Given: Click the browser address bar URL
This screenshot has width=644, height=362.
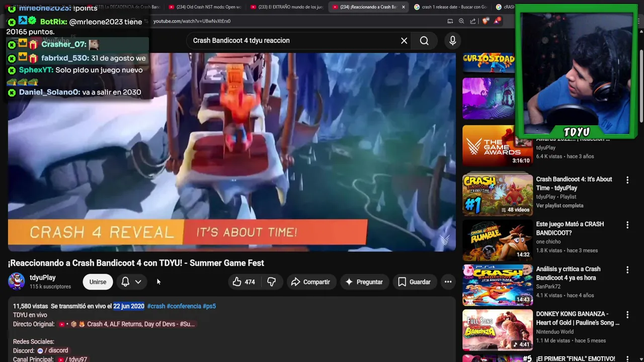Looking at the screenshot, I should tap(192, 21).
